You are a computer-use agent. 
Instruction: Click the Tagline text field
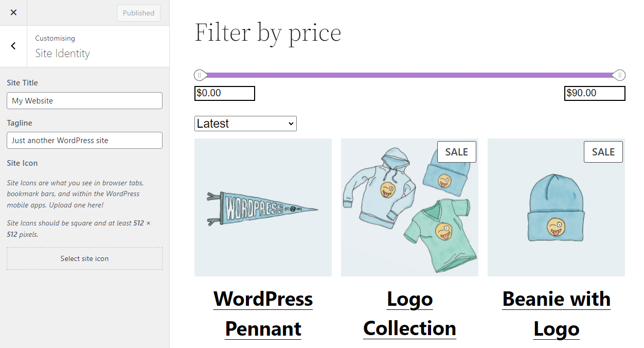pos(84,141)
